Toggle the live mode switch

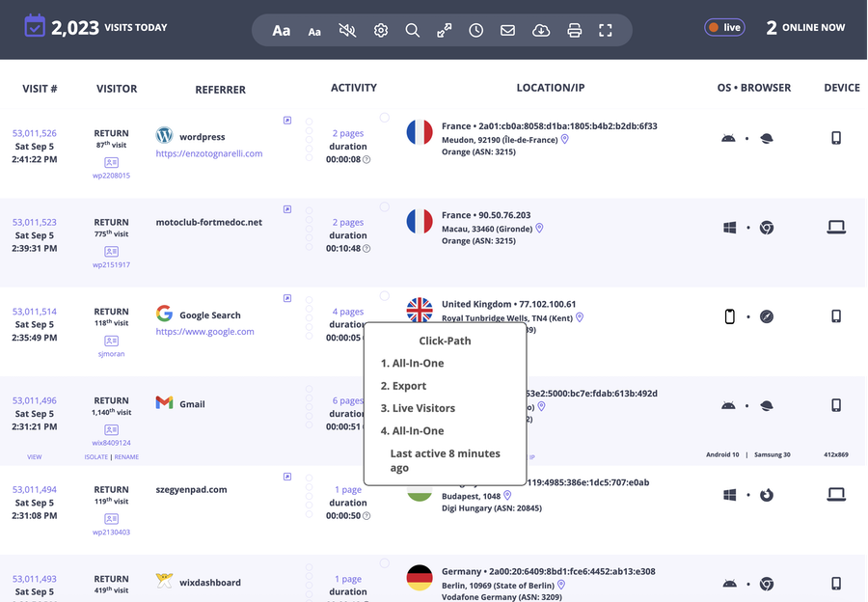tap(724, 27)
